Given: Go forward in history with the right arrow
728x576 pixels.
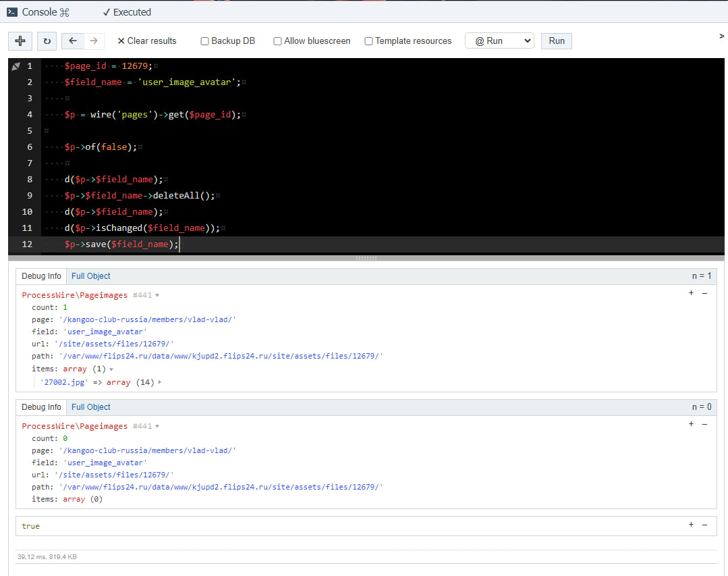Looking at the screenshot, I should (94, 41).
